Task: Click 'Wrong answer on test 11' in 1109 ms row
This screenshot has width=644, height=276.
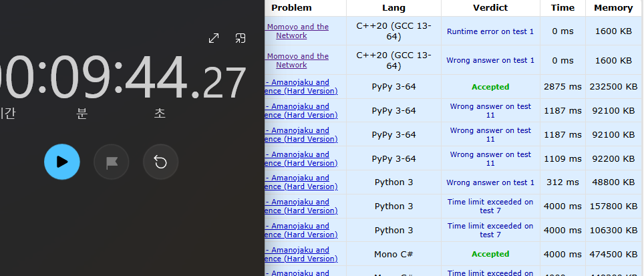Action: [x=490, y=158]
